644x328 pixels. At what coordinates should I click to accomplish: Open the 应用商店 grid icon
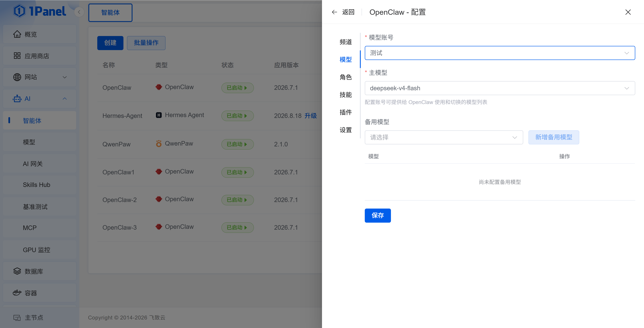point(17,56)
